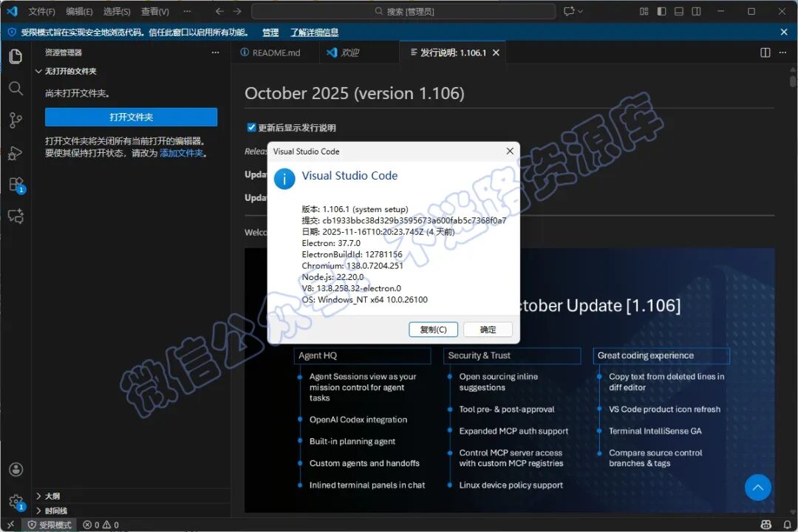Screen dimensions: 798x532
Task: Click the October 2025 version heading
Action: 355,94
